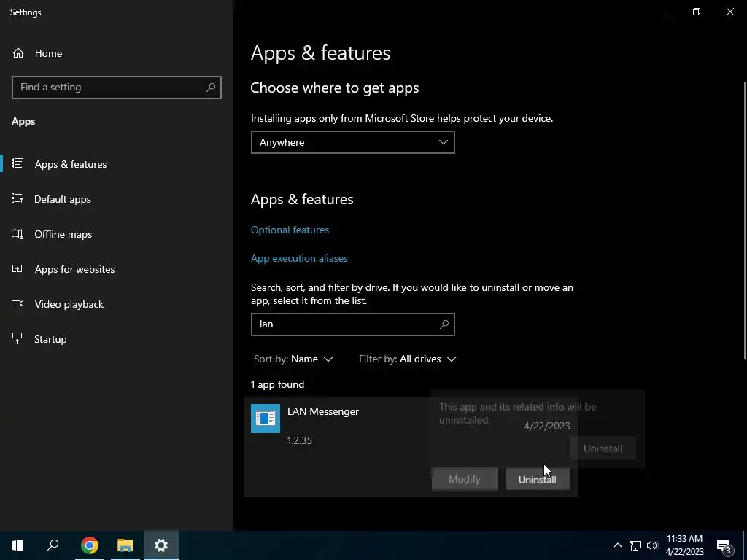Minimize the Settings window
This screenshot has width=747, height=560.
point(662,12)
